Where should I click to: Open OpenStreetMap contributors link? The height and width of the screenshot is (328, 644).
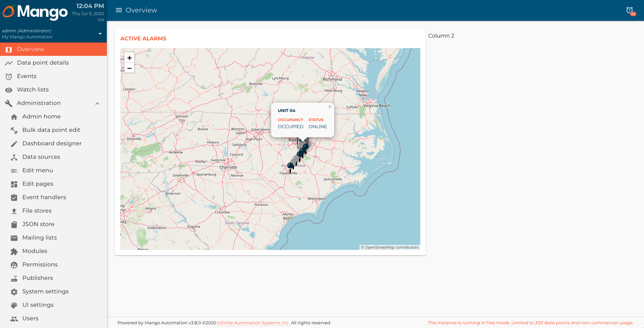tap(392, 247)
